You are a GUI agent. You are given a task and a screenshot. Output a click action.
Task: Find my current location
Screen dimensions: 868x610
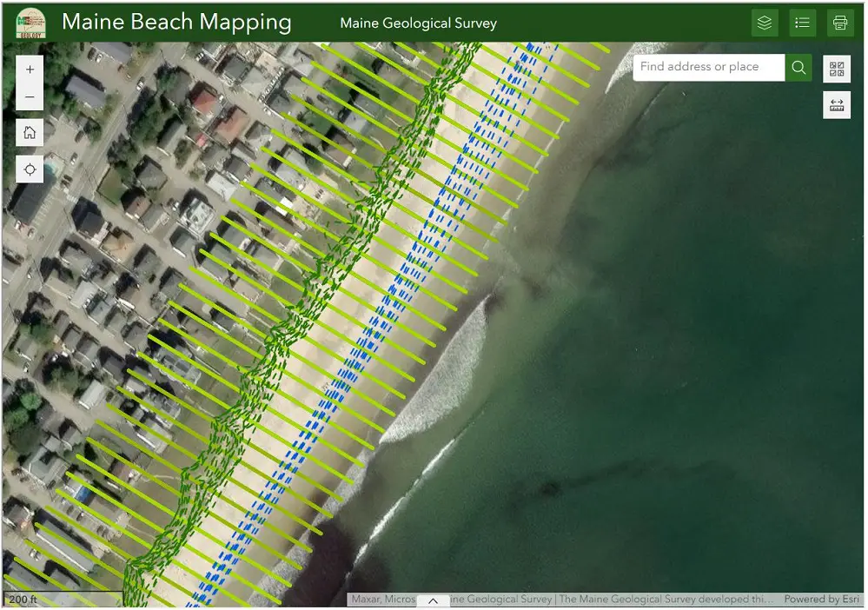click(x=30, y=169)
